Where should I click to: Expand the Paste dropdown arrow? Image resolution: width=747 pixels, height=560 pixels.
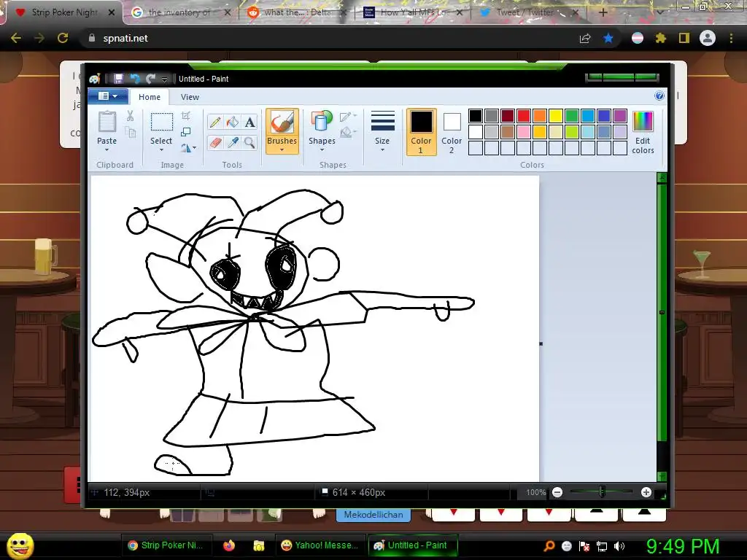pos(107,149)
